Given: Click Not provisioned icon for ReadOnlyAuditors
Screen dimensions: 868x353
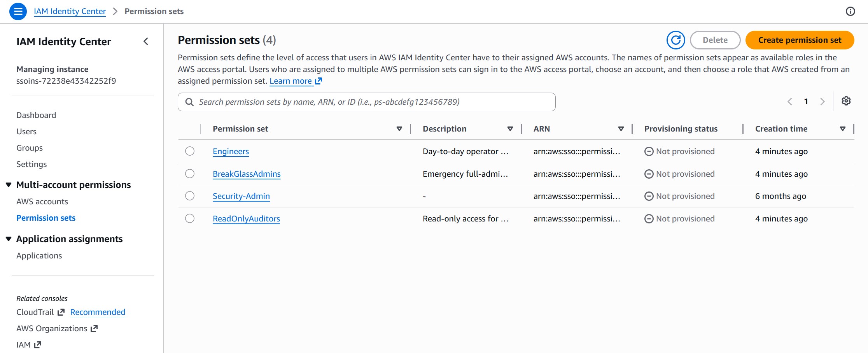Looking at the screenshot, I should pyautogui.click(x=649, y=219).
